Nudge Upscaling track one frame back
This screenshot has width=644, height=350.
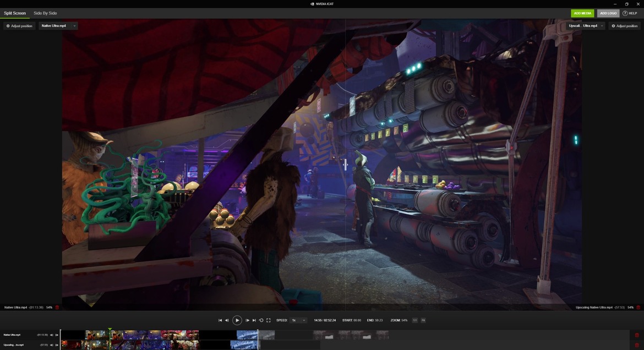click(51, 345)
